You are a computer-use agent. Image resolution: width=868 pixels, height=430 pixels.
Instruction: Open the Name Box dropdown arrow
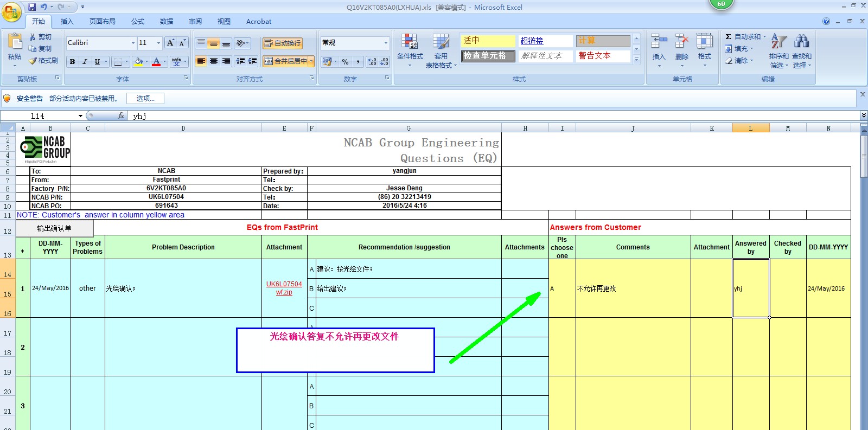(80, 116)
